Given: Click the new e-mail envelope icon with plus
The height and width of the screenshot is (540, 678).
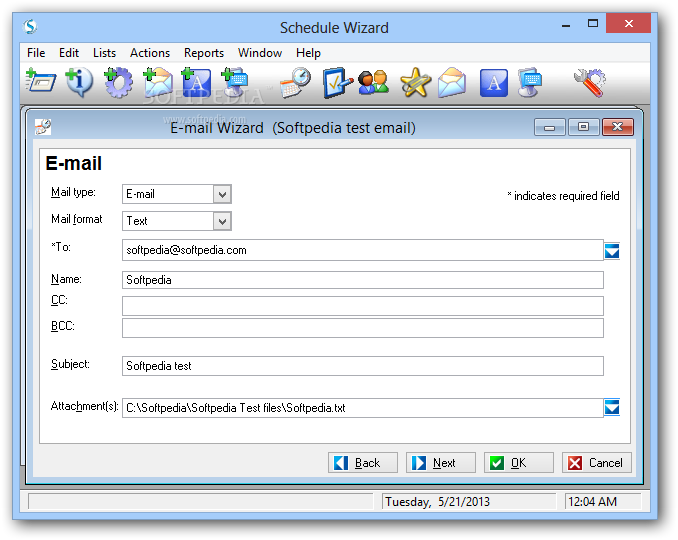Looking at the screenshot, I should point(157,82).
